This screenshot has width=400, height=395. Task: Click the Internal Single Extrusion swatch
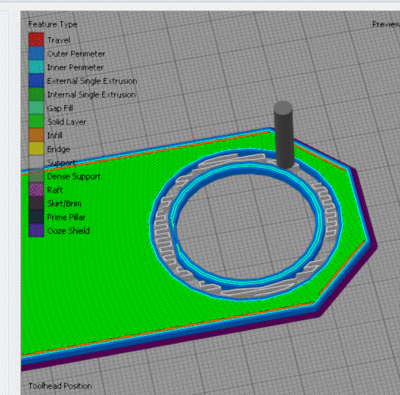tap(36, 94)
